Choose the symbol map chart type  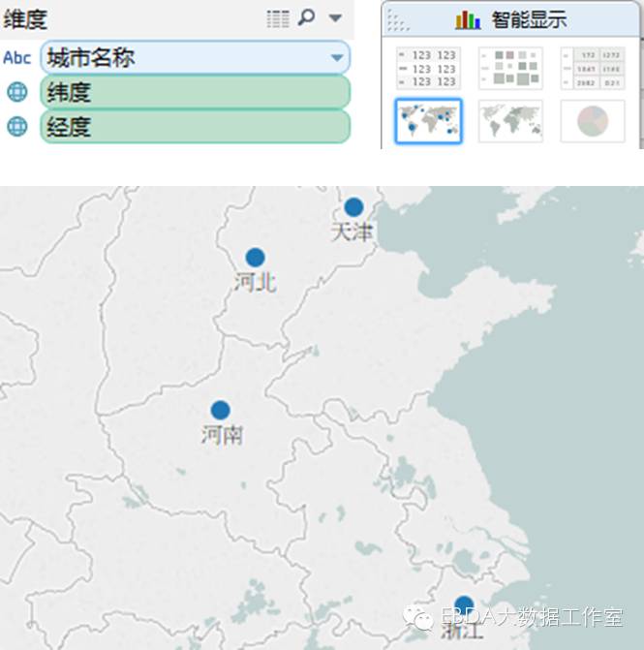[x=428, y=121]
